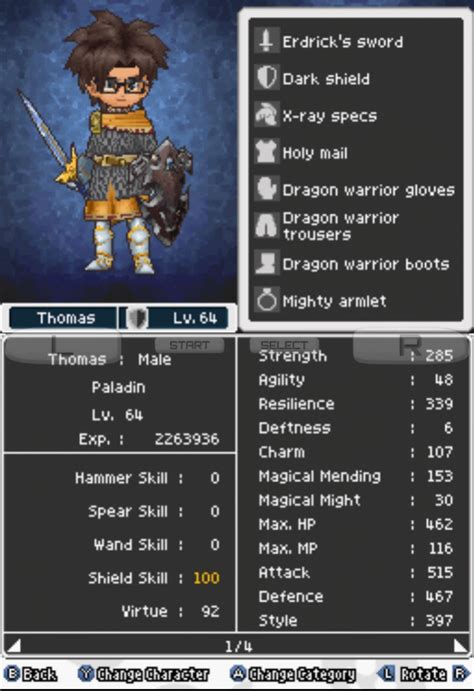474x691 pixels.
Task: Select the sword icon beside Erdrick's sword
Action: click(x=267, y=41)
